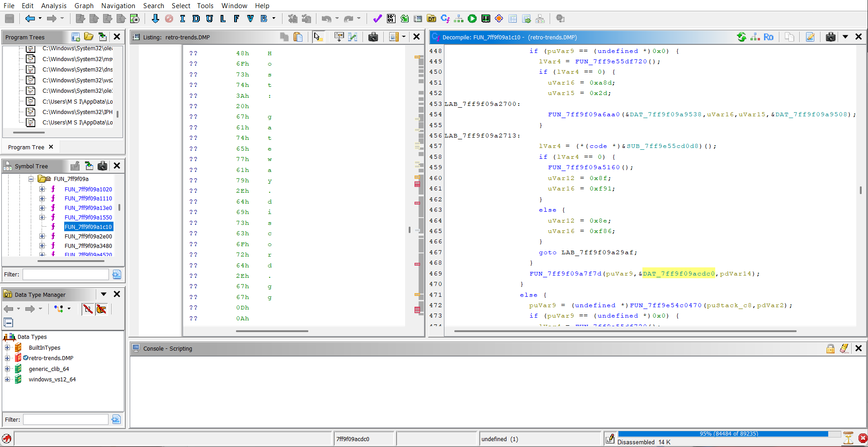Open the Tools menu
Viewport: 868px width, 447px height.
205,5
